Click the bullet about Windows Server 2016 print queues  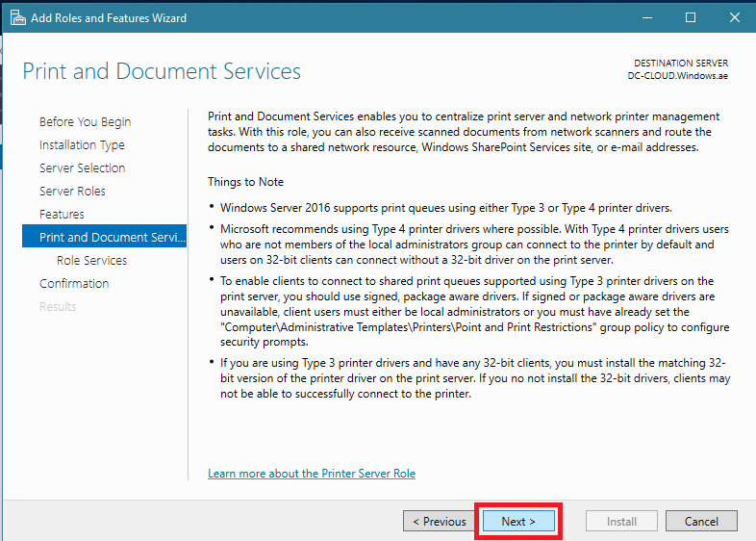(446, 208)
